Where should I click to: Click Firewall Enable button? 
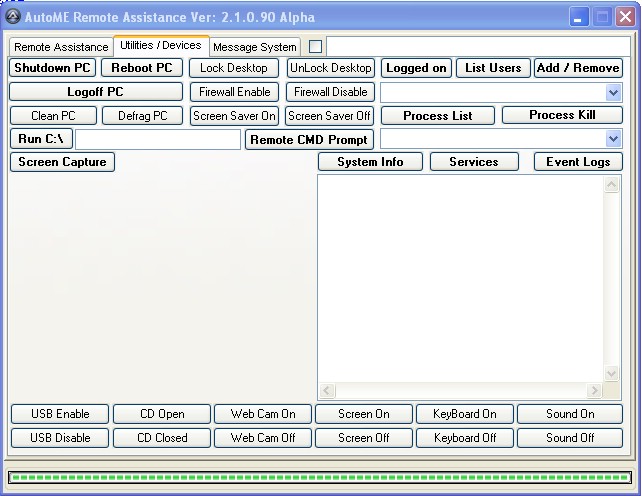(234, 92)
